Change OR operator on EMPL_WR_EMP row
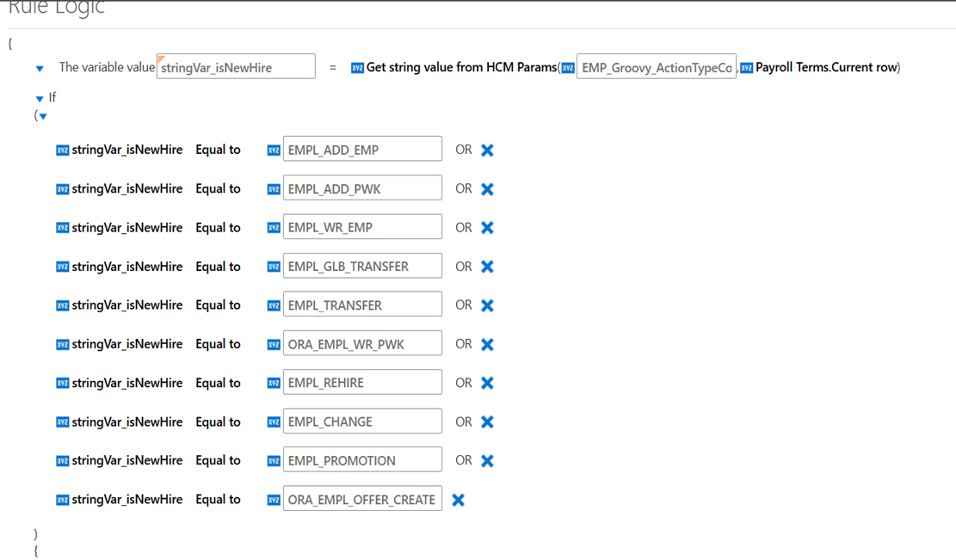Screen dimensions: 956x560 point(463,227)
